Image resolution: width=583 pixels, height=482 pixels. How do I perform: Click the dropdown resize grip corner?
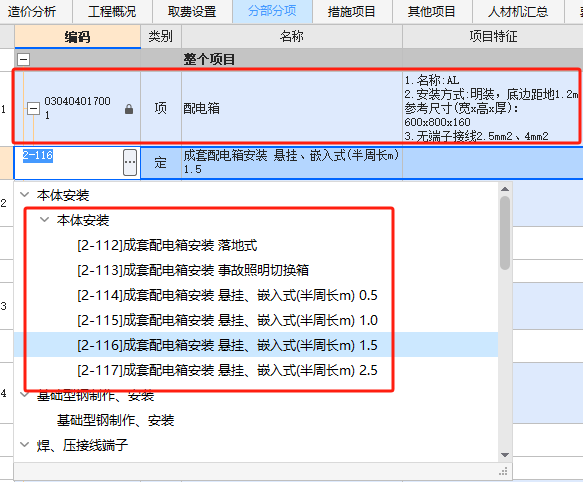point(503,472)
